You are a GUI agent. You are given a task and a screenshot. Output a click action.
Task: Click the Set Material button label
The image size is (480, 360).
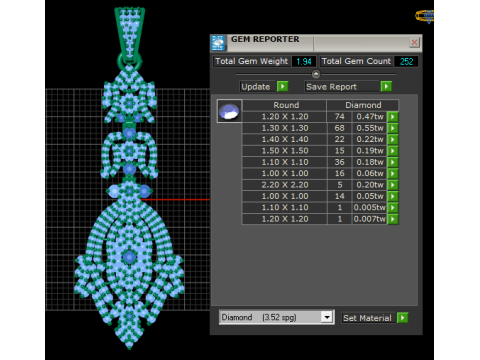368,318
